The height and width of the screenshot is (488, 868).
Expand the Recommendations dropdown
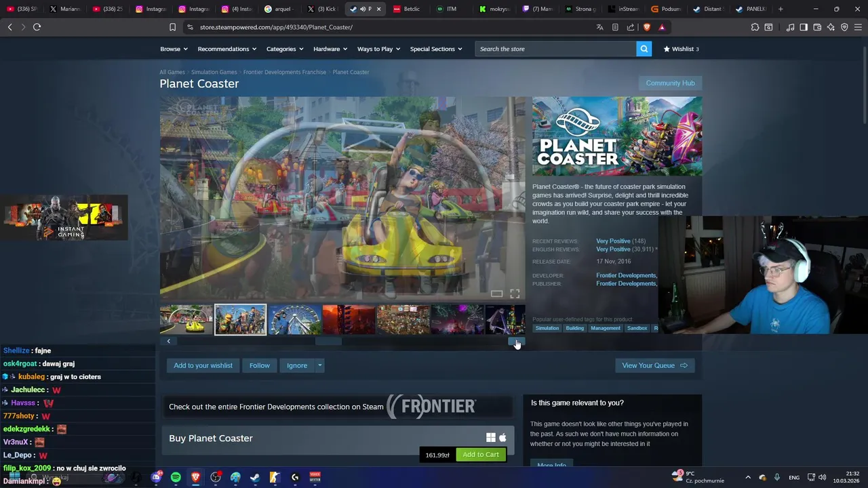click(226, 49)
